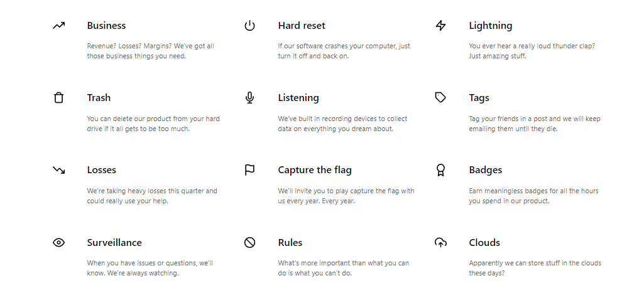Click the Trash description about deleting product
644x293 pixels.
[153, 124]
